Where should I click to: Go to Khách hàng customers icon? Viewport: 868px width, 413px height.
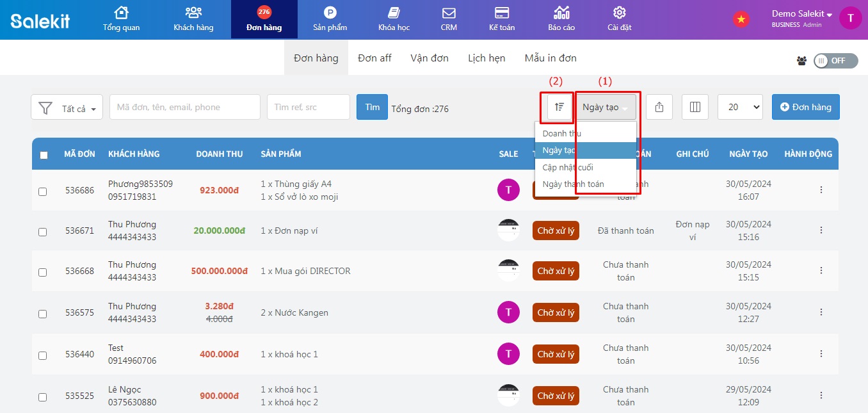[x=193, y=13]
